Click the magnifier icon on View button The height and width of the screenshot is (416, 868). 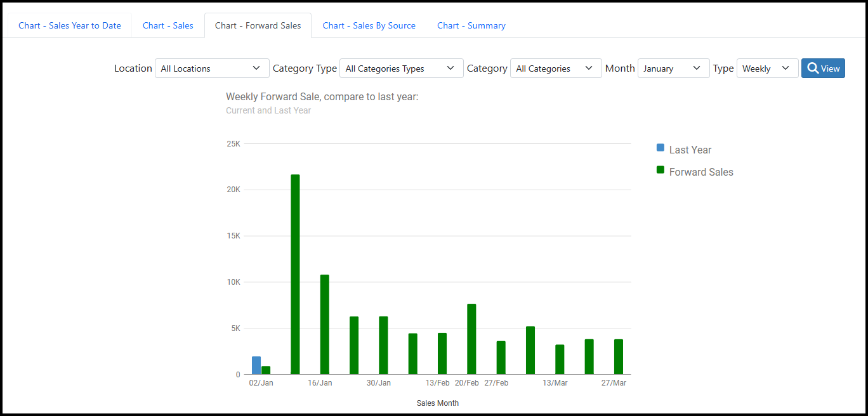pyautogui.click(x=813, y=68)
